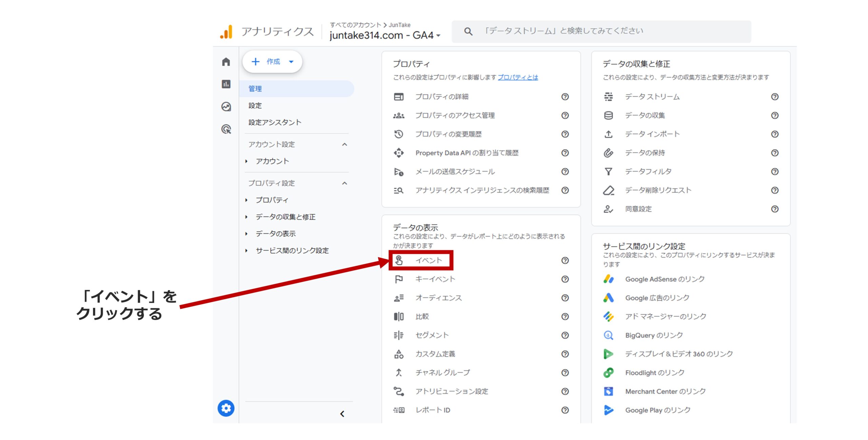Screen dimensions: 868x440
Task: Click the BigQuery link icon
Action: [x=608, y=335]
